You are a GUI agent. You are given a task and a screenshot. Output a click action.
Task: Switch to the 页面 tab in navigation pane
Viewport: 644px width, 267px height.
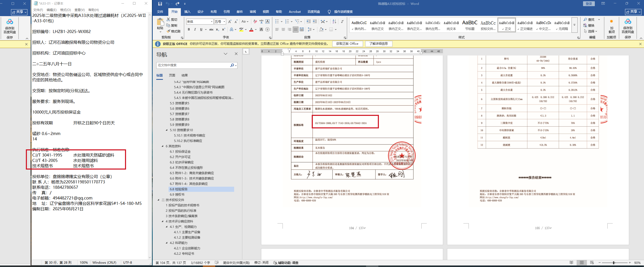click(x=172, y=75)
